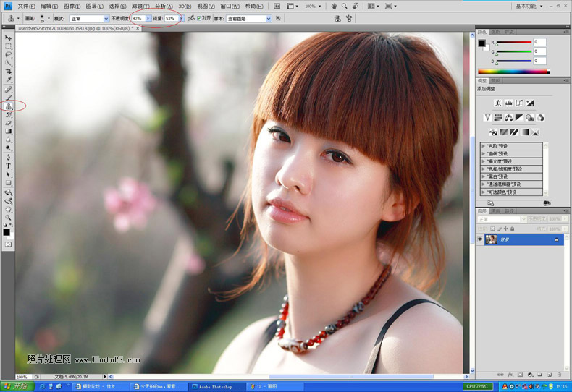Viewport: 572px width, 392px height.
Task: Select the Crop tool
Action: point(8,72)
